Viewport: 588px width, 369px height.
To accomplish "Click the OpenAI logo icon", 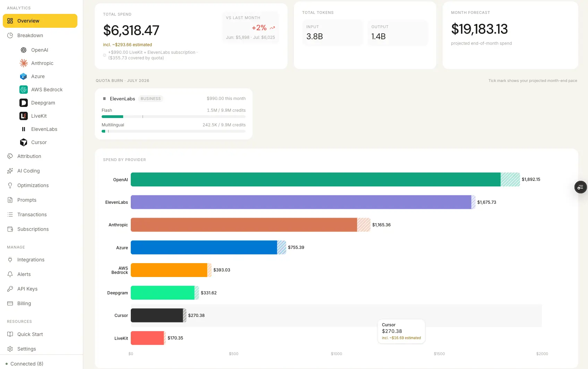I will tap(24, 50).
